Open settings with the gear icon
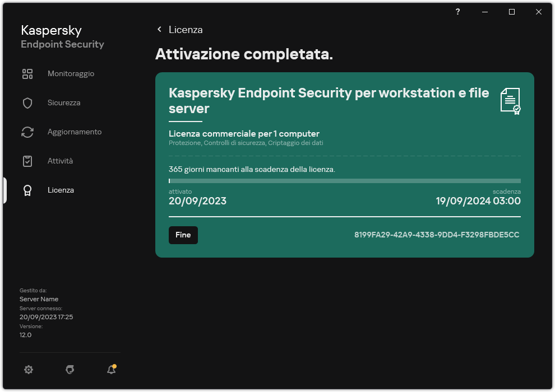Viewport: 555px width, 392px height. (29, 370)
